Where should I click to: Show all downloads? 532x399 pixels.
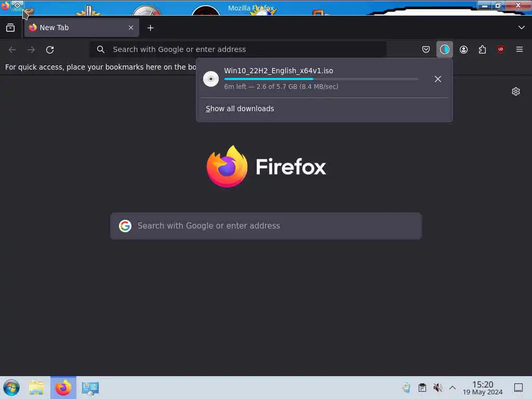click(240, 109)
